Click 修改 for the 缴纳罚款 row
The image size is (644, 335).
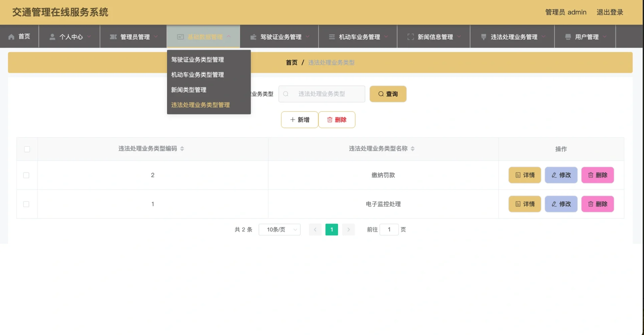click(x=561, y=175)
